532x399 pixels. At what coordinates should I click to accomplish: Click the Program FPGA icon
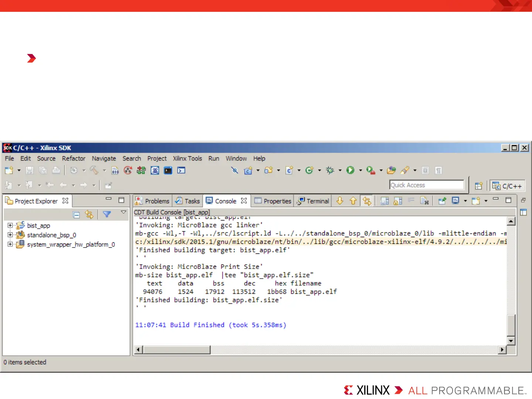(x=141, y=170)
